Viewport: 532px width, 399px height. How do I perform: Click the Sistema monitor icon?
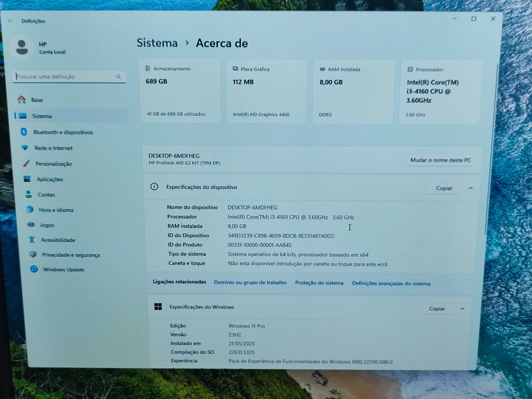click(23, 116)
